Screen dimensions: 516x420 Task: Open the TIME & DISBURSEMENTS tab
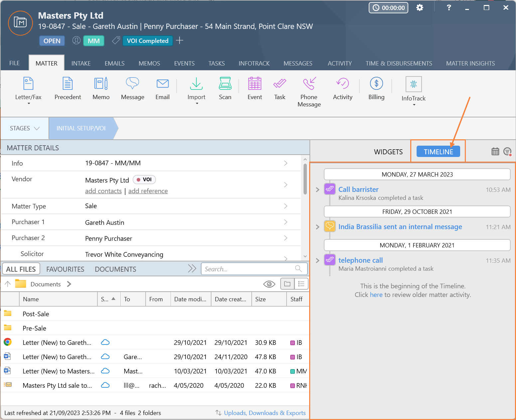click(399, 63)
